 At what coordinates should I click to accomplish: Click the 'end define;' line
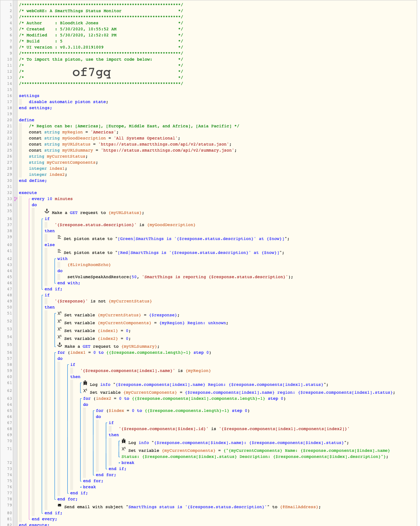tap(33, 181)
